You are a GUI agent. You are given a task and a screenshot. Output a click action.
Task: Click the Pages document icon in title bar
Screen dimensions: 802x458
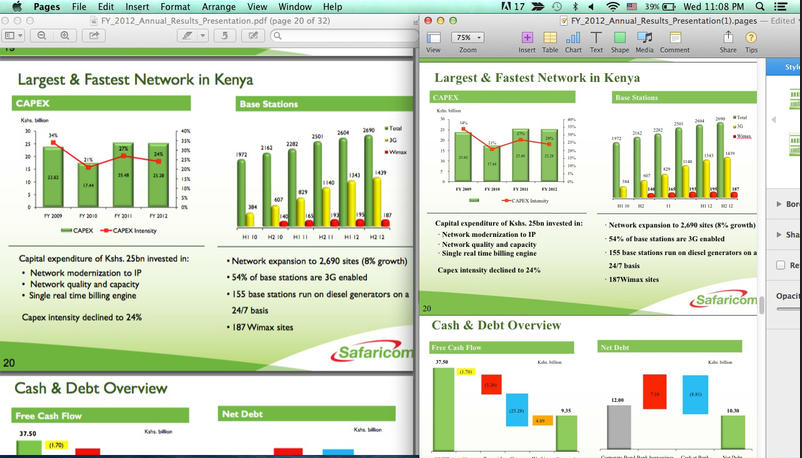(x=564, y=21)
